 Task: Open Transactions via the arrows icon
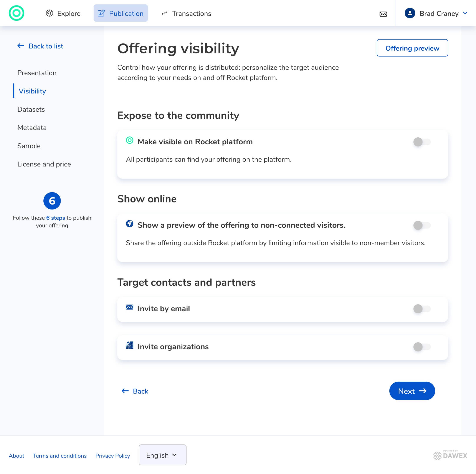coord(164,13)
